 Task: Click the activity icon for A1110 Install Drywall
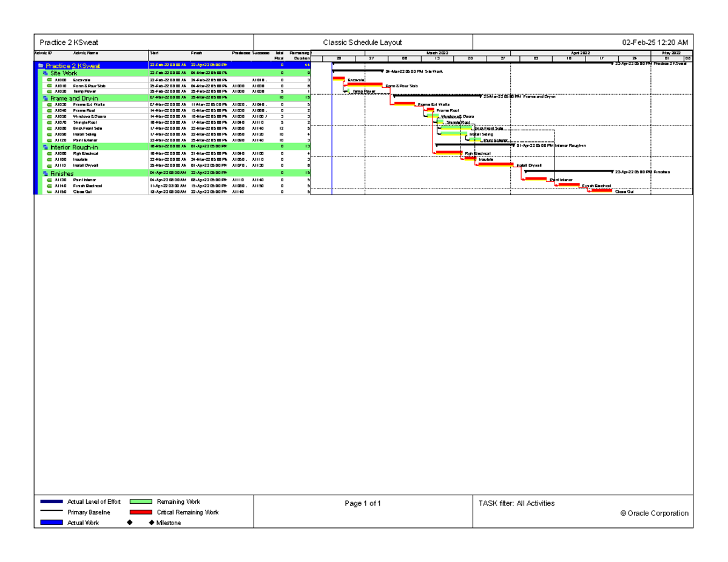click(x=49, y=165)
